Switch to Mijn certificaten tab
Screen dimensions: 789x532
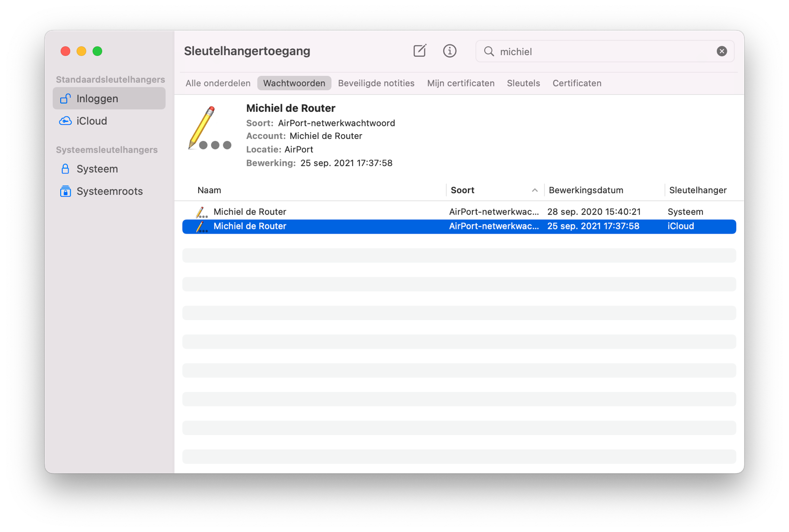click(x=461, y=83)
